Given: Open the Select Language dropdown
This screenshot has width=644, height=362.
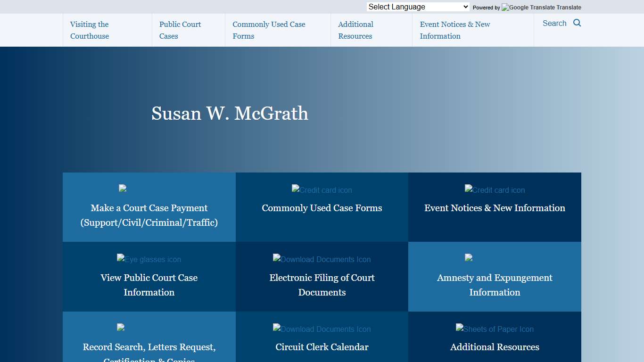Looking at the screenshot, I should [x=417, y=7].
